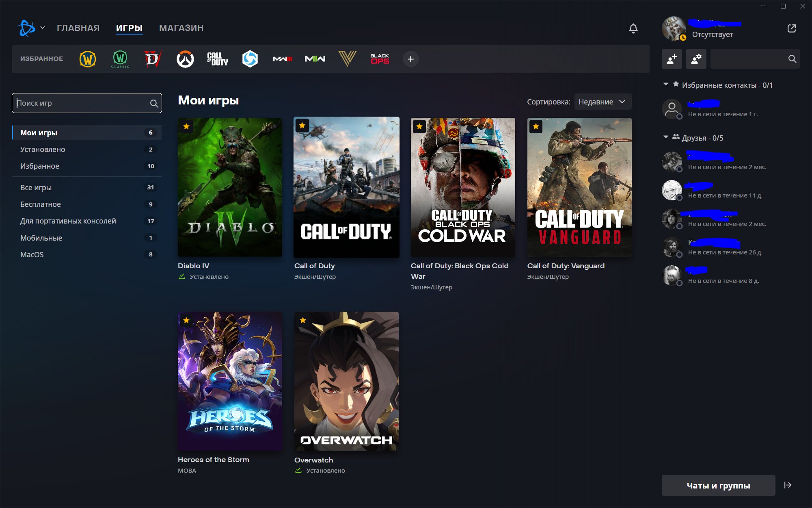Screen dimensions: 812x508
Task: Collapse the Избранные контакты section
Action: pos(666,85)
